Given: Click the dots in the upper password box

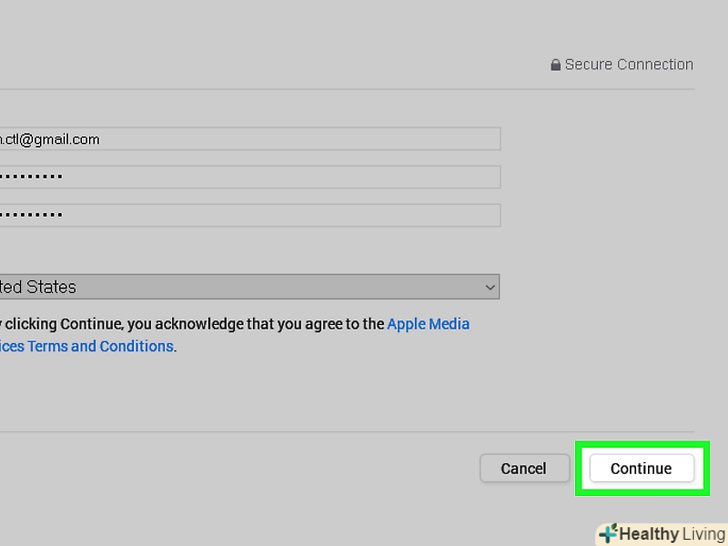Looking at the screenshot, I should (x=32, y=177).
